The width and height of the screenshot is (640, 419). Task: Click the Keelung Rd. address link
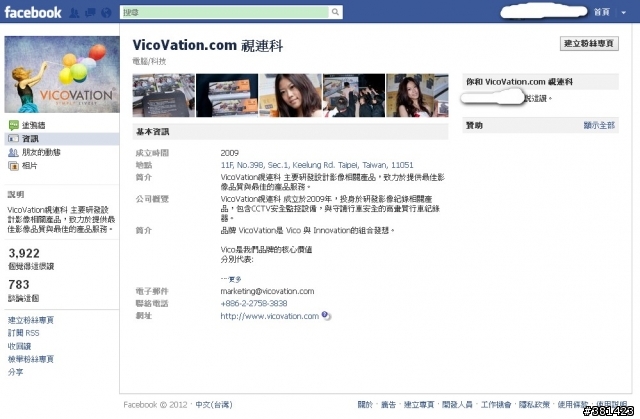pos(317,165)
